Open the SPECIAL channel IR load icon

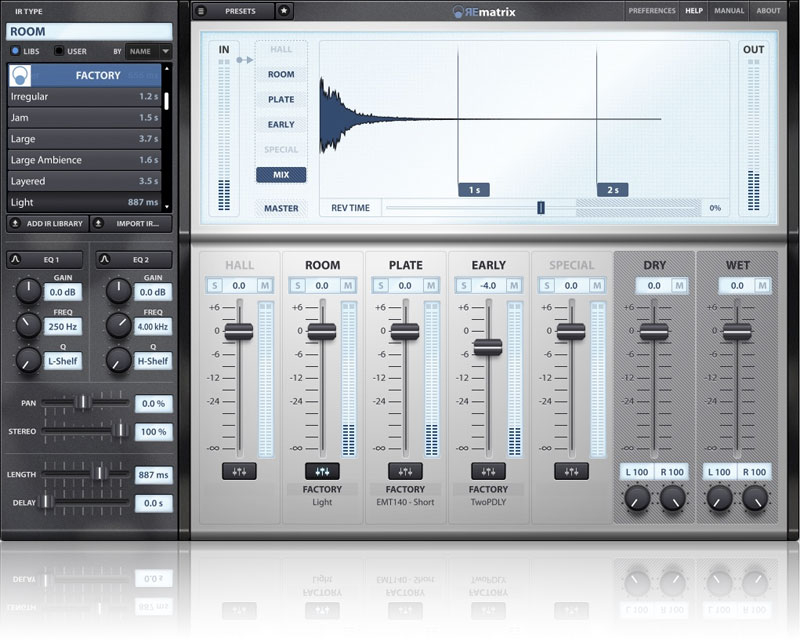click(x=571, y=472)
